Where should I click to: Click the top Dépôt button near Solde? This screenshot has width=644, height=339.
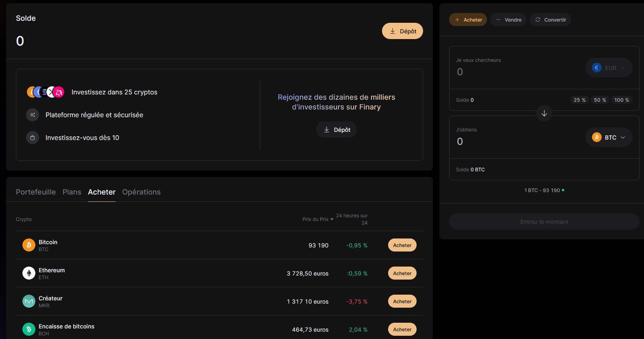(x=402, y=31)
